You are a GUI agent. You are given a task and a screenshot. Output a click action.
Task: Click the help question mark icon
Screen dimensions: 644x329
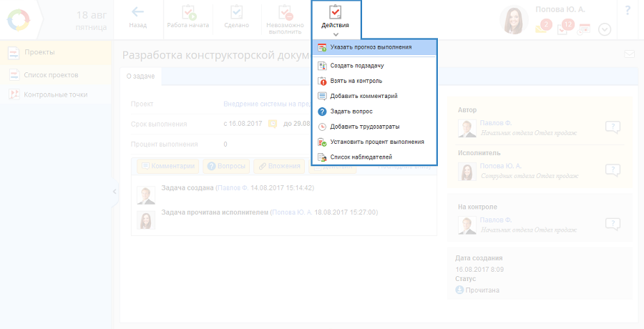pos(628,11)
